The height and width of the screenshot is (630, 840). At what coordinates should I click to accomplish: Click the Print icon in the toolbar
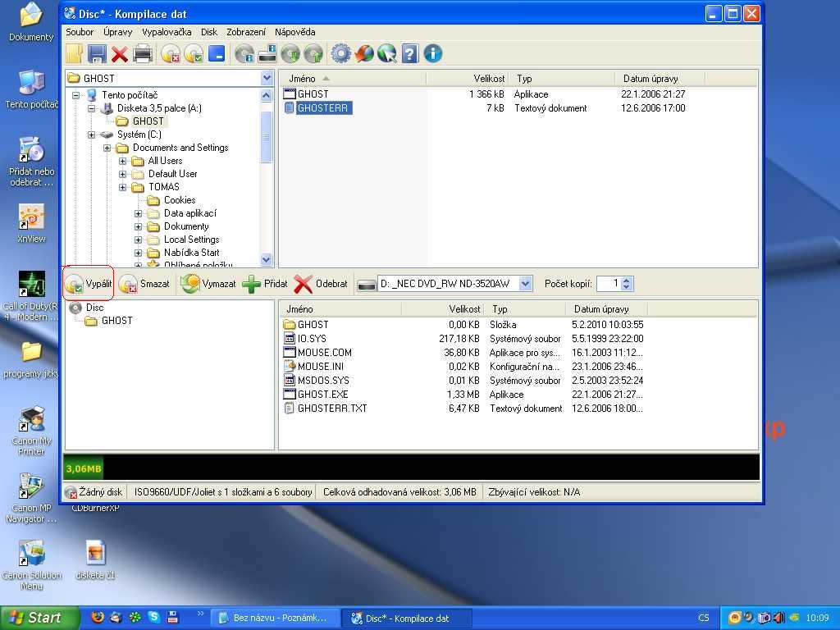143,54
